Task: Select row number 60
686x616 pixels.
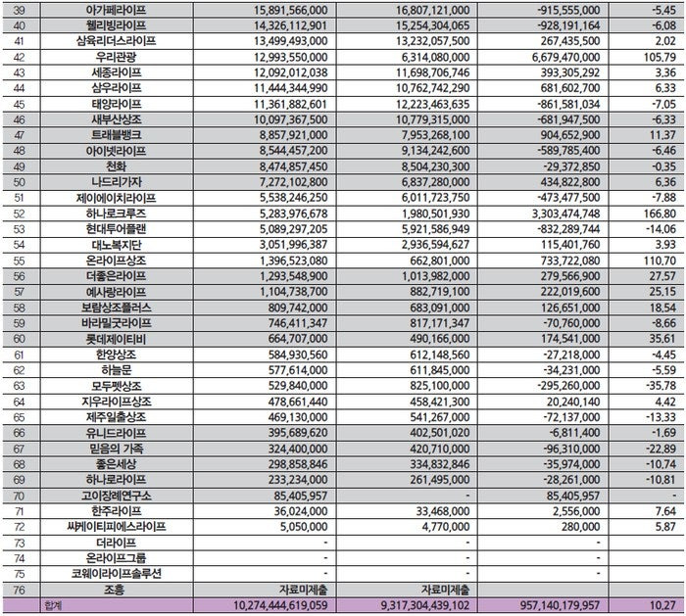Action: tap(19, 339)
